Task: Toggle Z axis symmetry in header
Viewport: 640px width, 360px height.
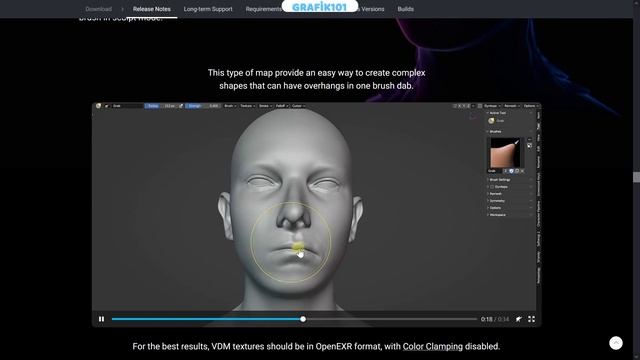Action: (469, 106)
